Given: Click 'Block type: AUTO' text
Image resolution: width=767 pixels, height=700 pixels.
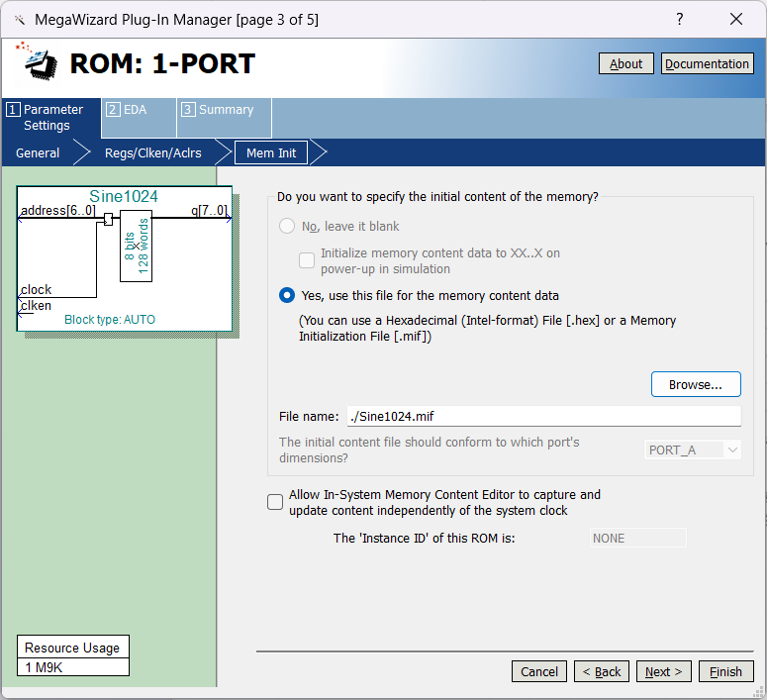Looking at the screenshot, I should tap(110, 320).
